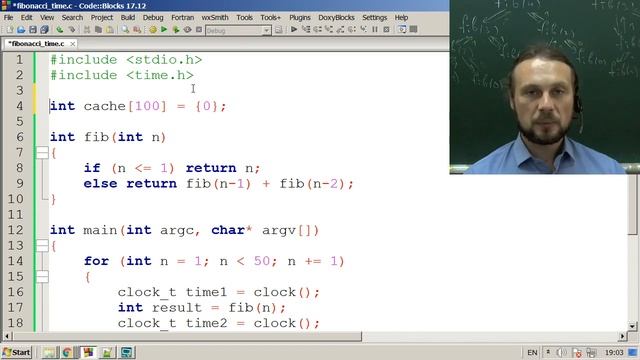Click the Find magnifier icon
Image resolution: width=640 pixels, height=360 pixels.
(125, 30)
